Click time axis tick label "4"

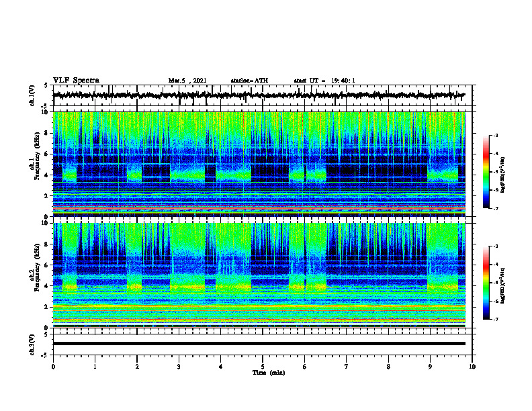(221, 367)
